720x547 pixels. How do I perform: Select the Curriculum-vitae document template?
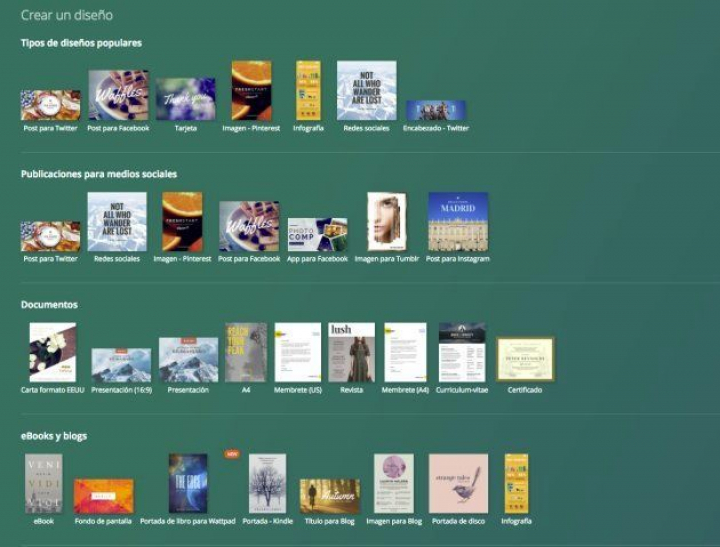click(461, 351)
